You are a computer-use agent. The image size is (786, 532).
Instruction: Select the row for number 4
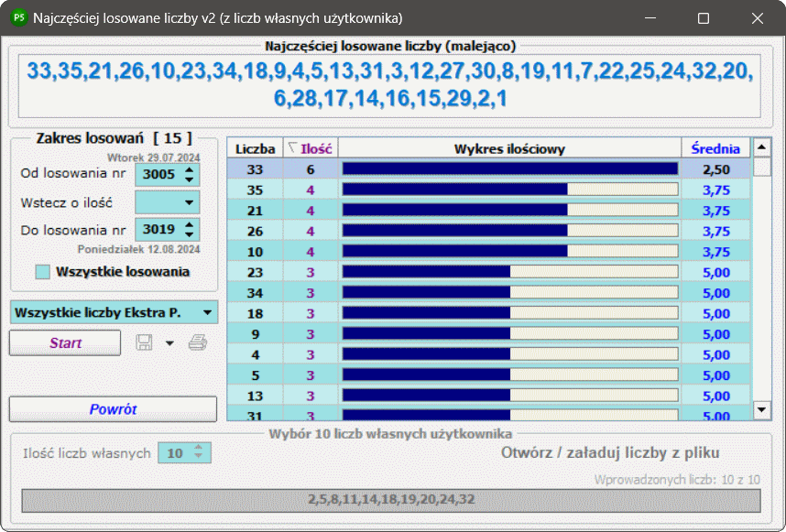489,354
